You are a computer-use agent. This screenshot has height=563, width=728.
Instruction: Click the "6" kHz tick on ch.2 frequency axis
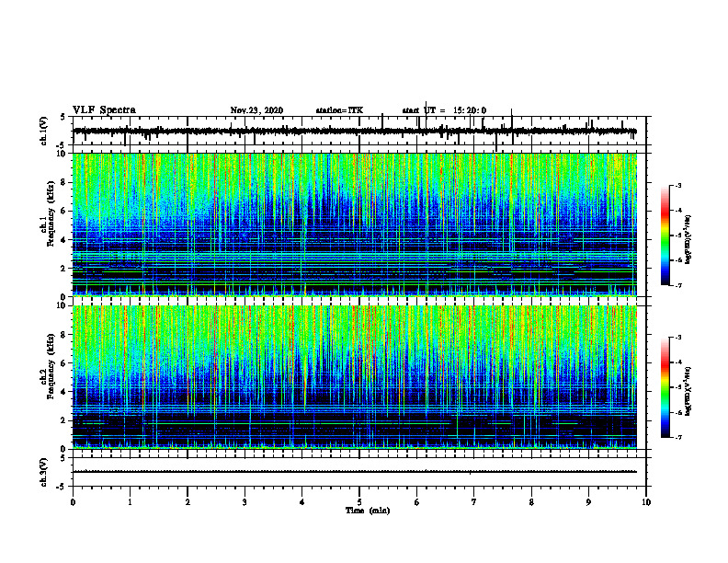pos(64,363)
